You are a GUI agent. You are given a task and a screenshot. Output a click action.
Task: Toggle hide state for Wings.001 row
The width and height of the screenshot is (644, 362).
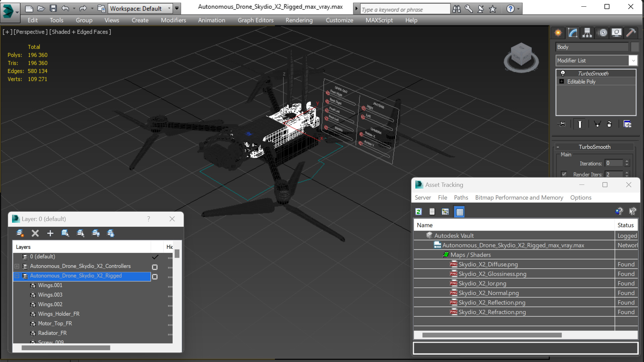coord(170,286)
